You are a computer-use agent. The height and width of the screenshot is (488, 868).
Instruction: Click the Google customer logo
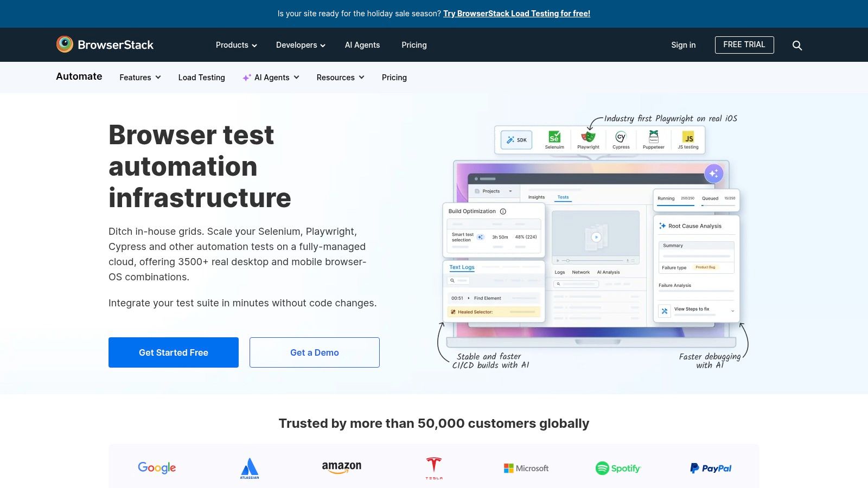point(157,467)
